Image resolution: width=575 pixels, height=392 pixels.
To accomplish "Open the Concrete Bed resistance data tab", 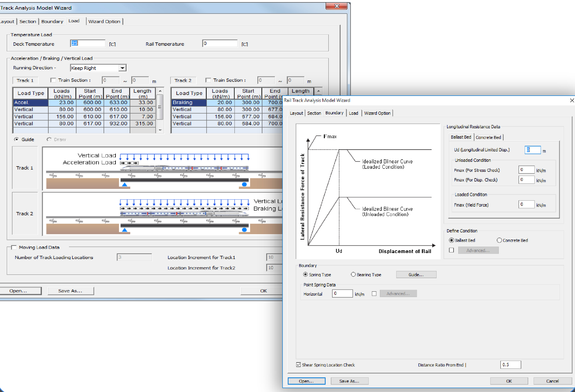I will [488, 137].
